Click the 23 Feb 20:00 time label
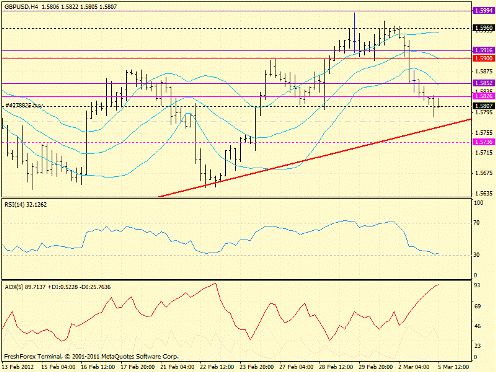Screen dimensions: 496x372 coord(256,367)
